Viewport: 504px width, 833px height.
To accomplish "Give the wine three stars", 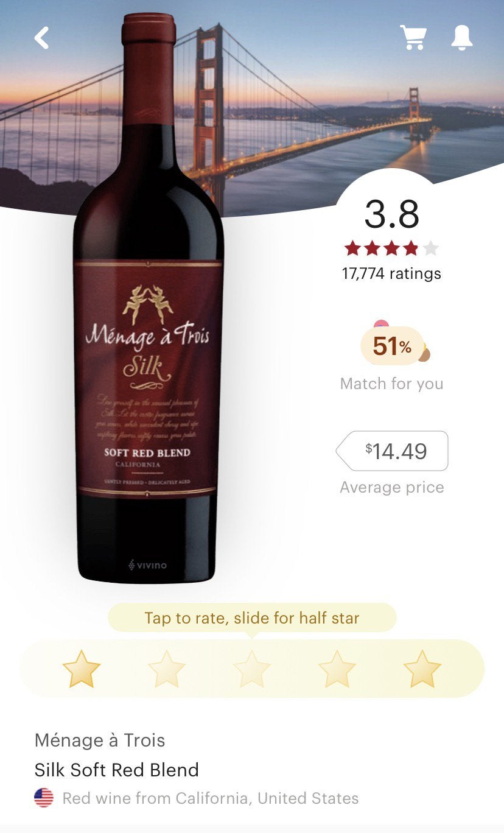I will (x=252, y=669).
